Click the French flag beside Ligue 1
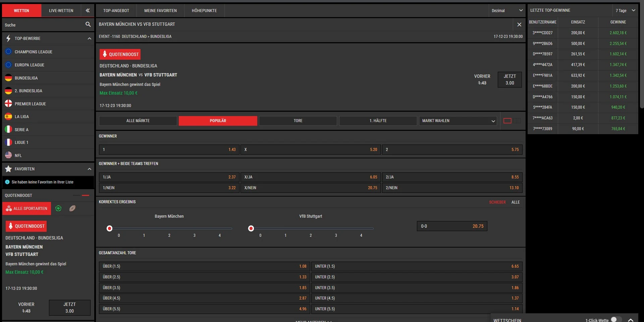 coord(8,142)
